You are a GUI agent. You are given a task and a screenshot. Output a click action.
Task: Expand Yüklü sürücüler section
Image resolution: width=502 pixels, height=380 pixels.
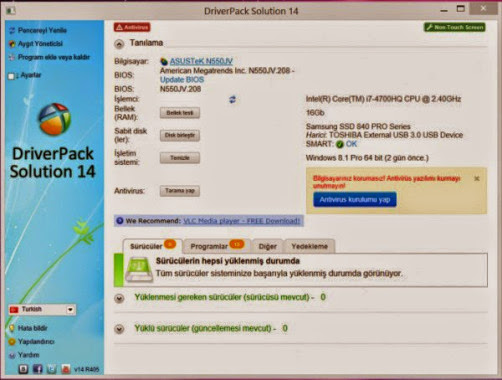coord(119,329)
